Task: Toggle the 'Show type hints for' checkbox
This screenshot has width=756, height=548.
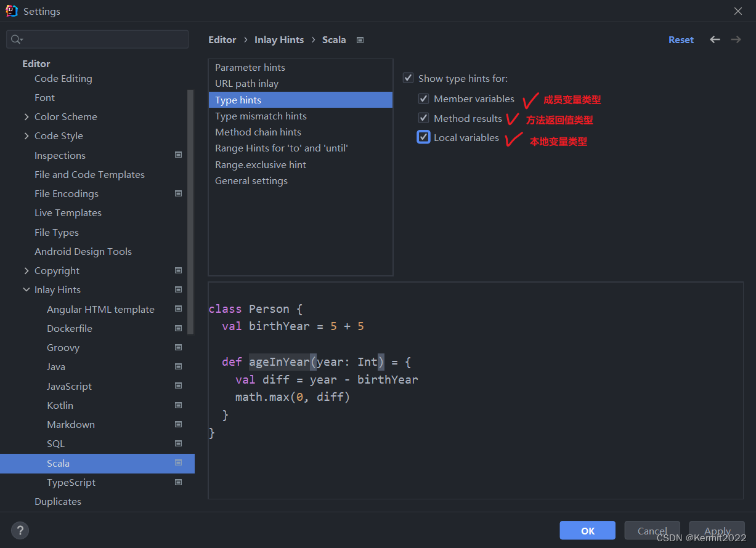Action: tap(408, 78)
